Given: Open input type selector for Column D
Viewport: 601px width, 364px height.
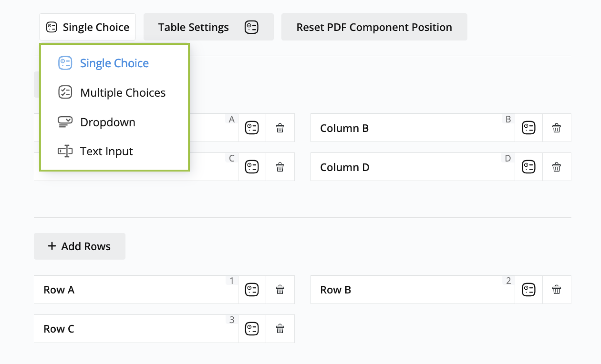Looking at the screenshot, I should click(x=528, y=167).
